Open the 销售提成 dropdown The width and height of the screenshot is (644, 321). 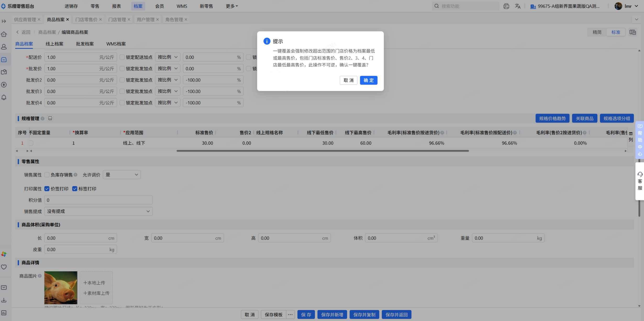coord(98,211)
